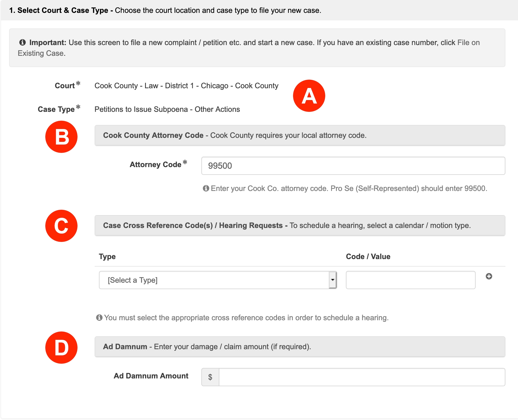518x420 pixels.
Task: Click the red B marker badge
Action: pyautogui.click(x=61, y=137)
